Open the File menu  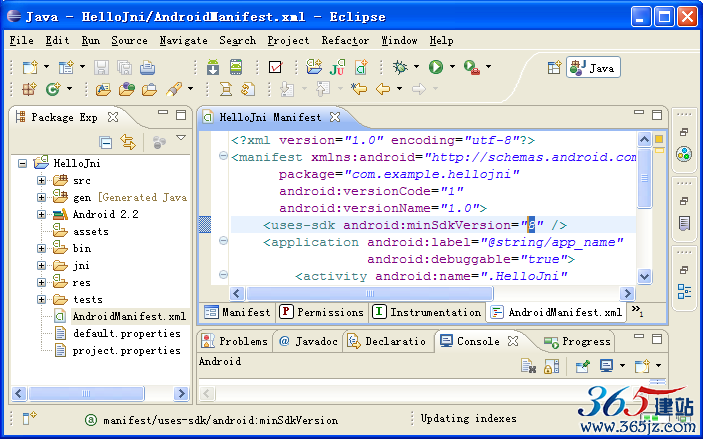point(22,40)
